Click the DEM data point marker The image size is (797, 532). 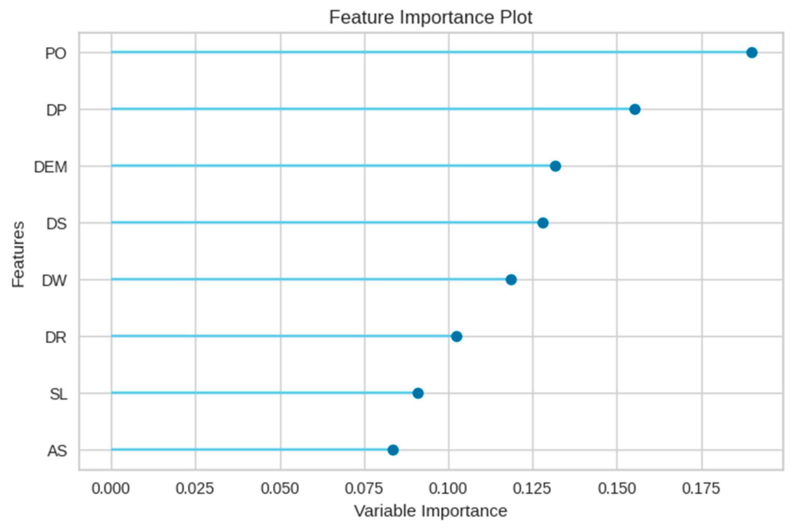555,166
